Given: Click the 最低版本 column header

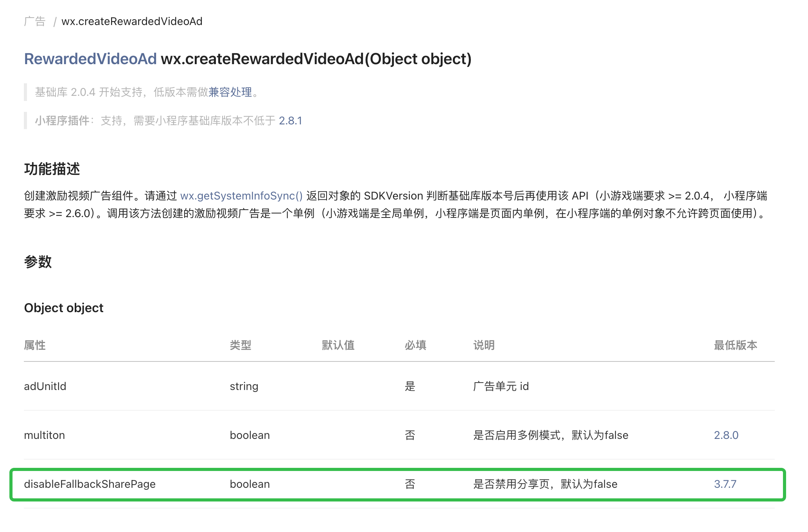Looking at the screenshot, I should click(735, 345).
